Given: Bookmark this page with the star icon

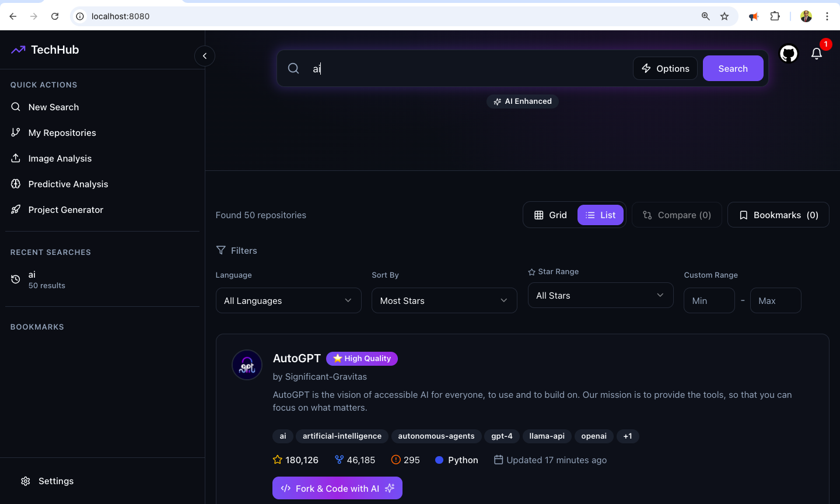Looking at the screenshot, I should click(x=724, y=16).
